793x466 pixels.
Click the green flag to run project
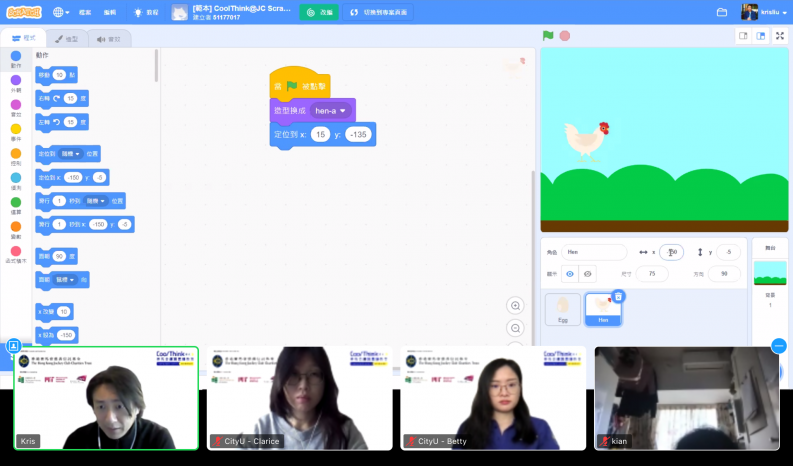click(548, 35)
